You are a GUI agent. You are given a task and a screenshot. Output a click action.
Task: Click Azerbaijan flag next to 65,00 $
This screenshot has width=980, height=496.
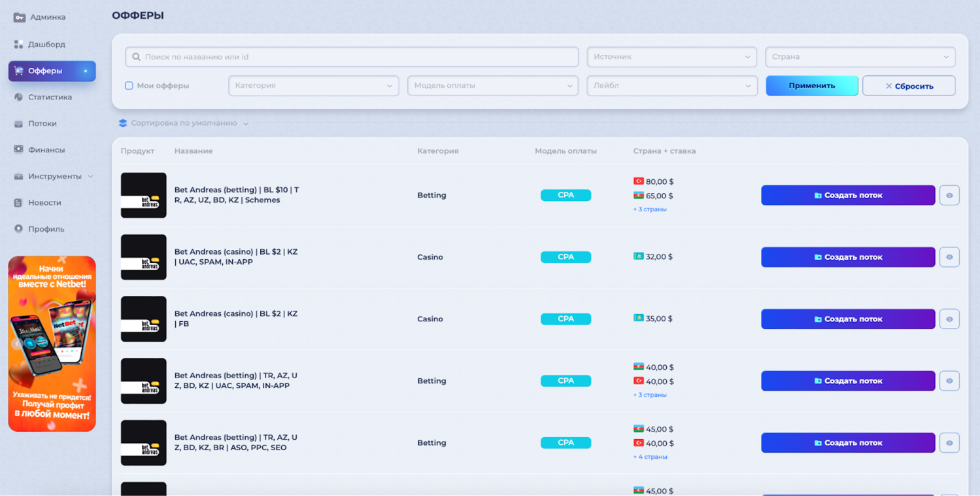(638, 196)
